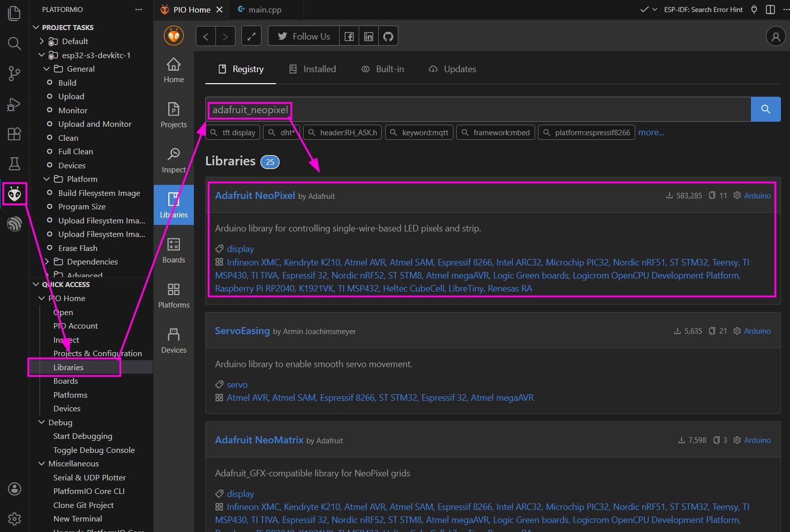The width and height of the screenshot is (790, 532).
Task: Click the blue search magnifier button
Action: [x=765, y=109]
